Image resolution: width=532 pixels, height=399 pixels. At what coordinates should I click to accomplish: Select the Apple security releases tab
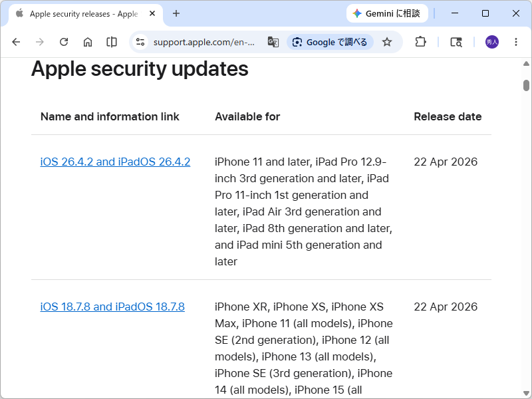pos(85,14)
